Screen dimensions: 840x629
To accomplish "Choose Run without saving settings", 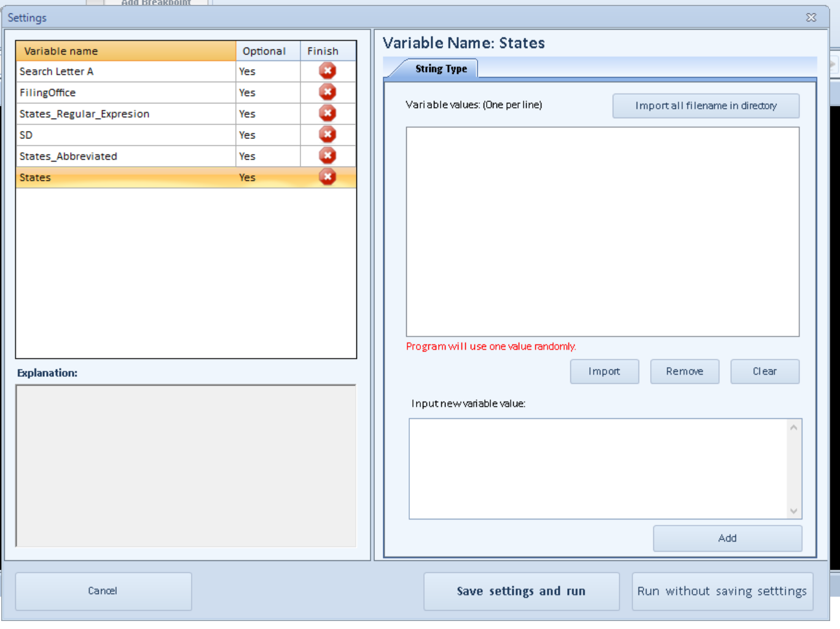I will 722,591.
